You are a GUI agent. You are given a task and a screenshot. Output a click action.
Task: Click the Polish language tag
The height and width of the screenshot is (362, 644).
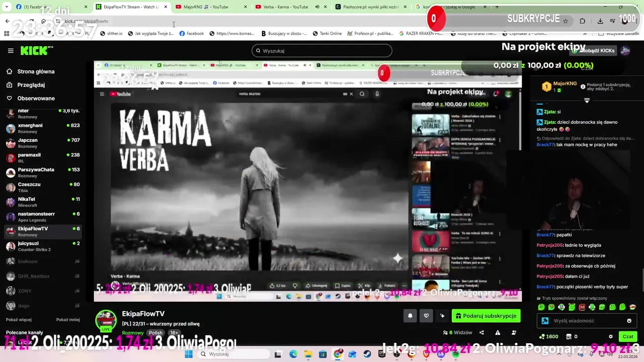(155, 333)
